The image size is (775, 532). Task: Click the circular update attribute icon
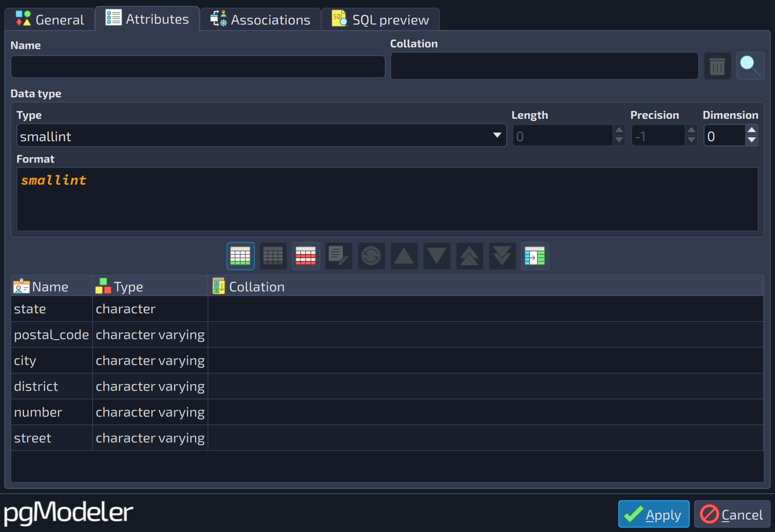pos(371,256)
